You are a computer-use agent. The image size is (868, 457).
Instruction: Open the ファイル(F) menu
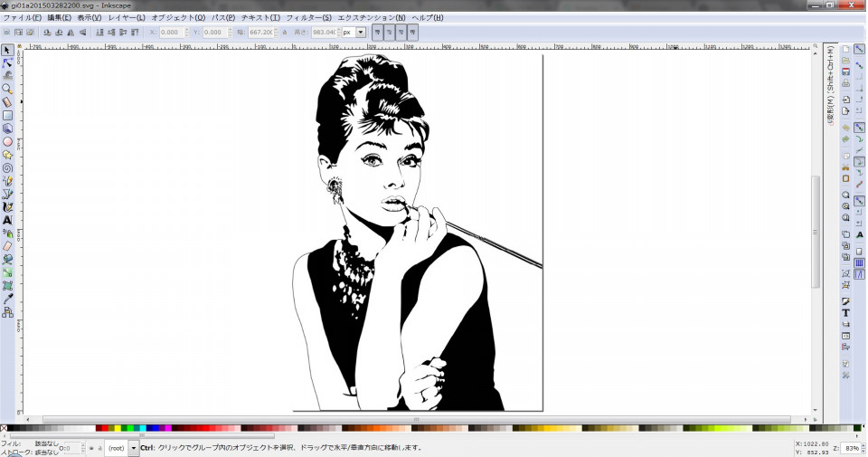pos(23,18)
